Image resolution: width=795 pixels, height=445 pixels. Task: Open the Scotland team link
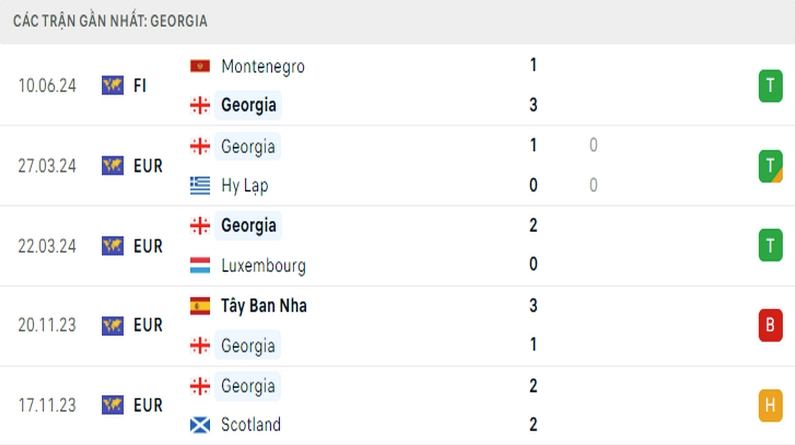pos(251,425)
